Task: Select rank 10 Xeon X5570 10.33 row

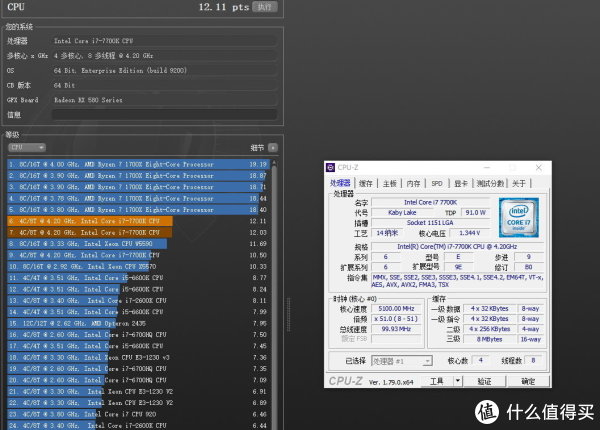Action: [139, 267]
